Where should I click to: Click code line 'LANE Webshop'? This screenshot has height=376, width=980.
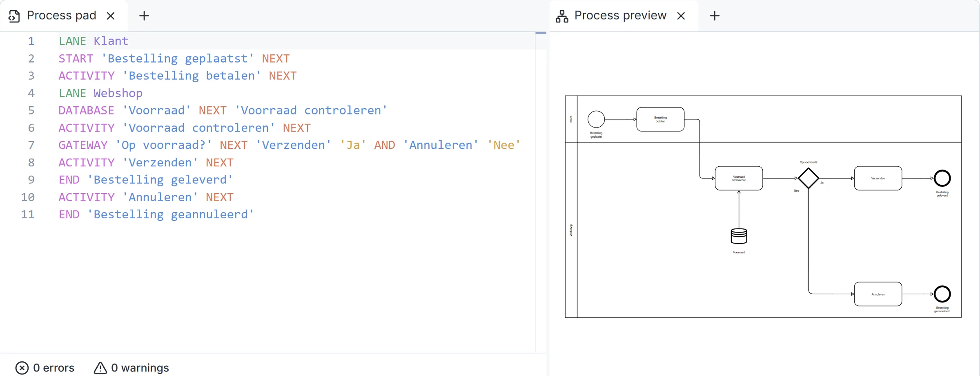coord(100,93)
